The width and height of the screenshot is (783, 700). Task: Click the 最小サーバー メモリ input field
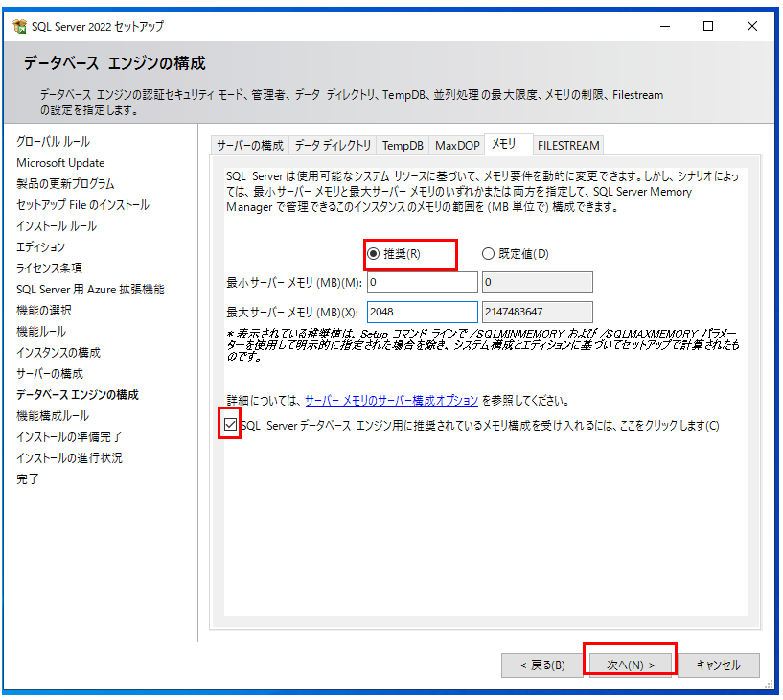(422, 283)
